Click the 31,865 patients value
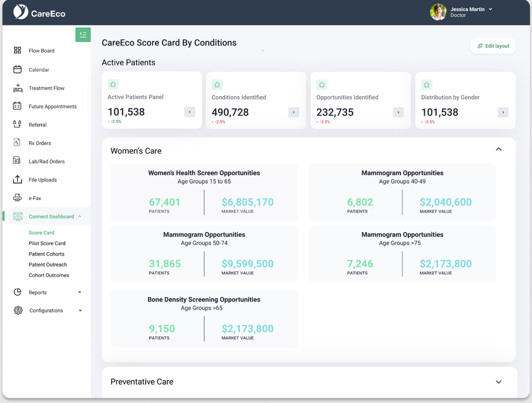Viewport: 532px width, 403px height. 164,264
